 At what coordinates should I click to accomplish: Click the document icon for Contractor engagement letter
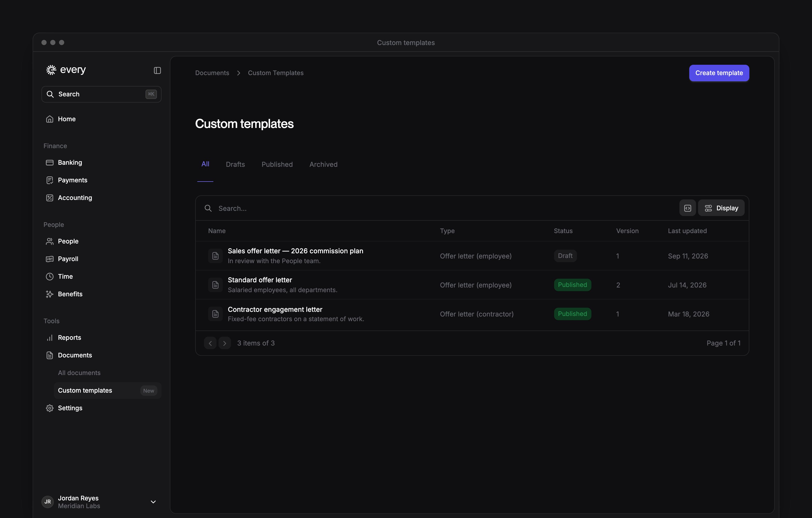pos(215,314)
